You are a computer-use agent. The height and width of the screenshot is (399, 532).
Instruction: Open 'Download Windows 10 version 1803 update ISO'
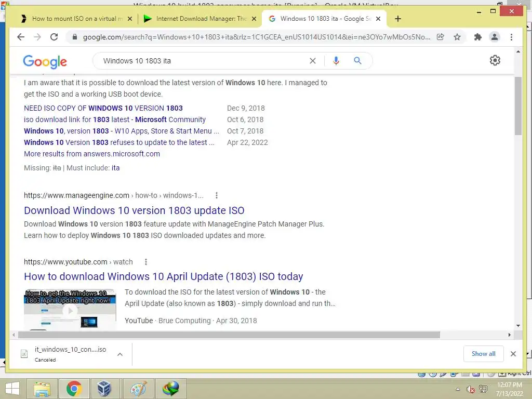[x=134, y=210]
